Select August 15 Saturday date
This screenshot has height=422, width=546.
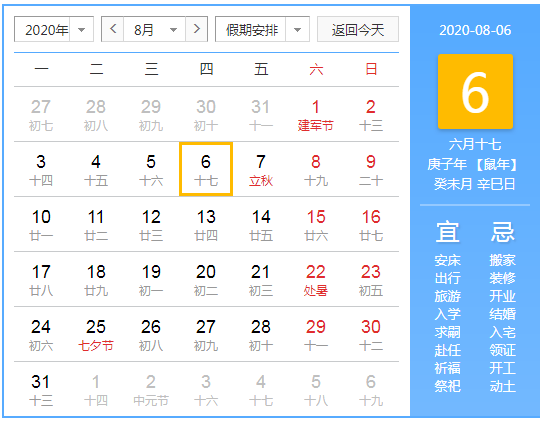(316, 225)
